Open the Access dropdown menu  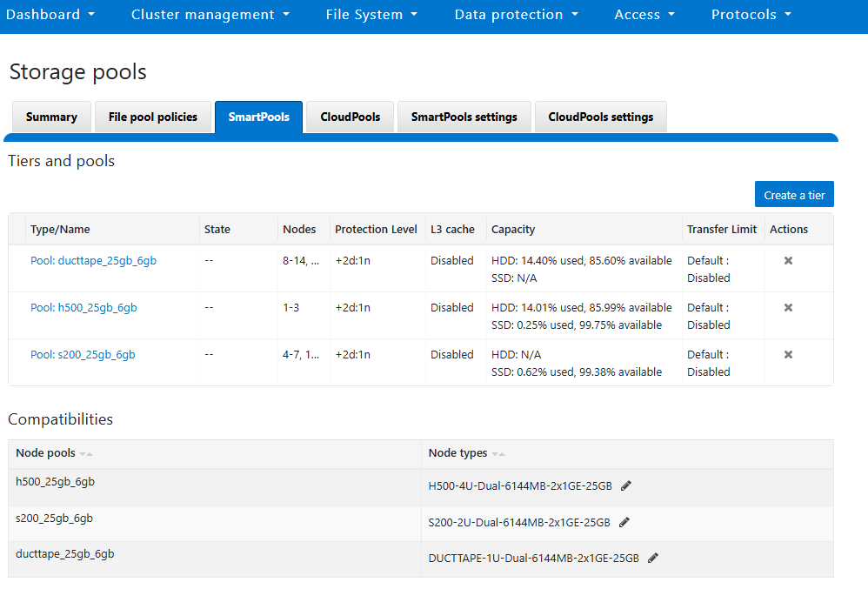(x=644, y=15)
